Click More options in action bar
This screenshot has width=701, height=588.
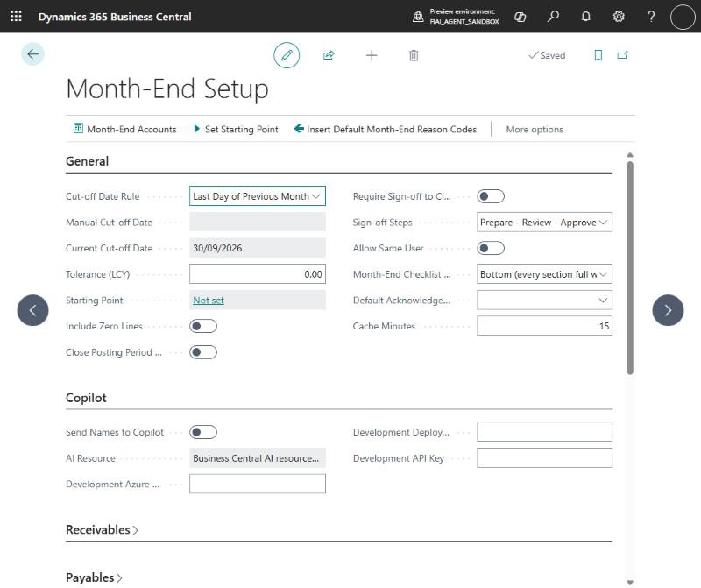[535, 129]
